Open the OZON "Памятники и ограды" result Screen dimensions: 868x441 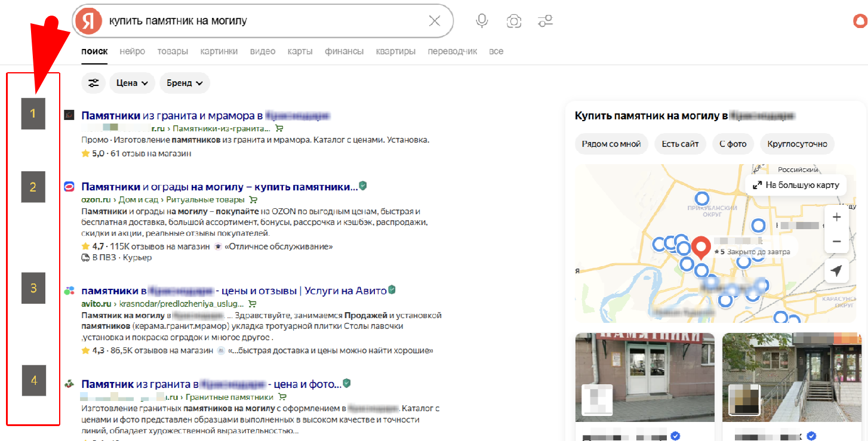[x=219, y=187]
